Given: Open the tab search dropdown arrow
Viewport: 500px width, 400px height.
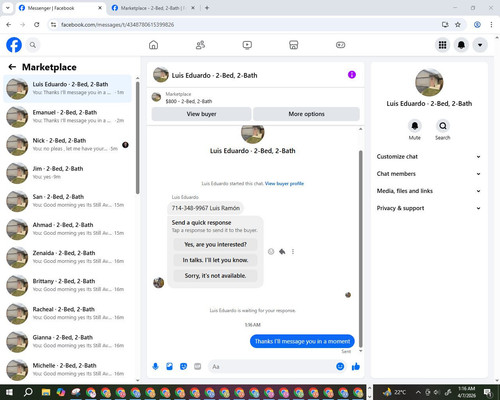Looking at the screenshot, I should 7,8.
